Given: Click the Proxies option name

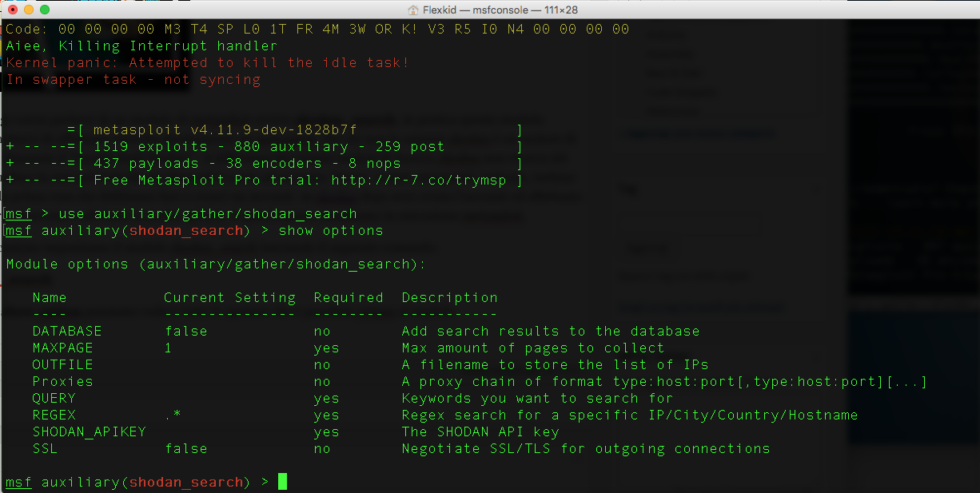Looking at the screenshot, I should click(x=62, y=381).
